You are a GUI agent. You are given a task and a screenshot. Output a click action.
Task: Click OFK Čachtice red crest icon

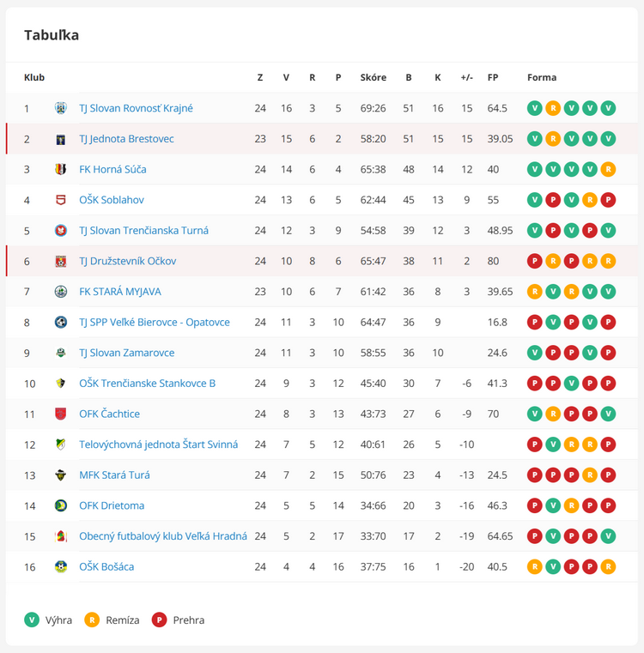click(61, 414)
